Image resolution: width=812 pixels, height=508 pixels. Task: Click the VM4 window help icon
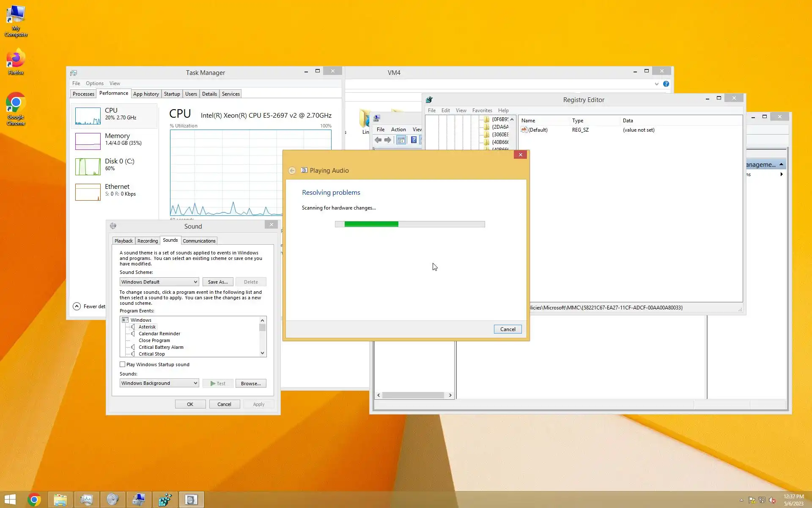point(666,84)
